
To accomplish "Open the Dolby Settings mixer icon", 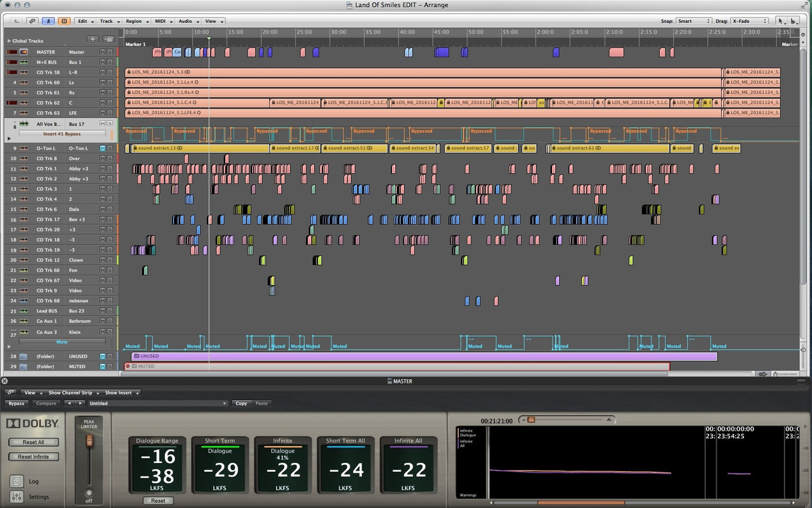I will click(16, 497).
